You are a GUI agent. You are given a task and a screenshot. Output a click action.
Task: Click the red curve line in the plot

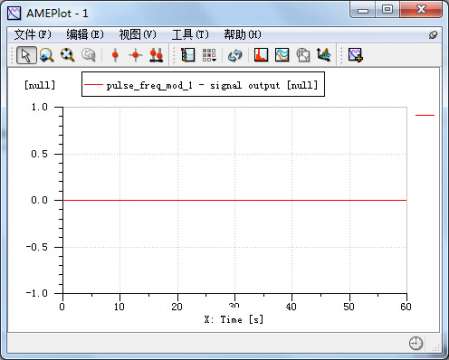(x=234, y=200)
